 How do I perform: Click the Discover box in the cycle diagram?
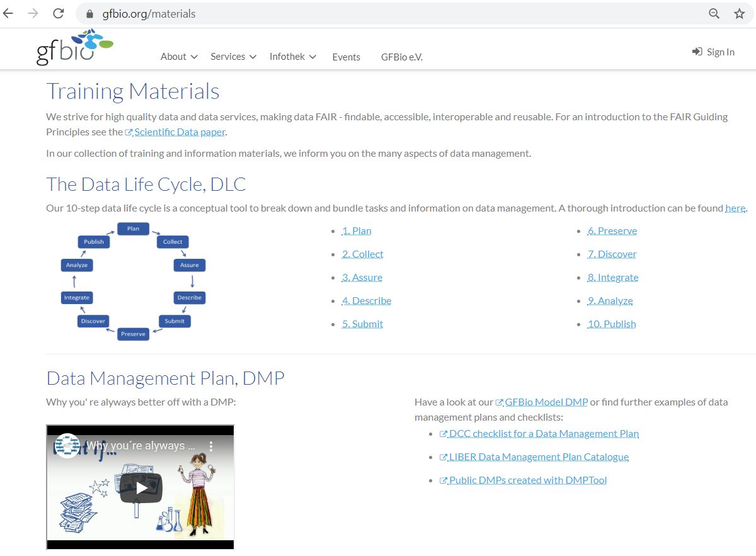coord(93,321)
